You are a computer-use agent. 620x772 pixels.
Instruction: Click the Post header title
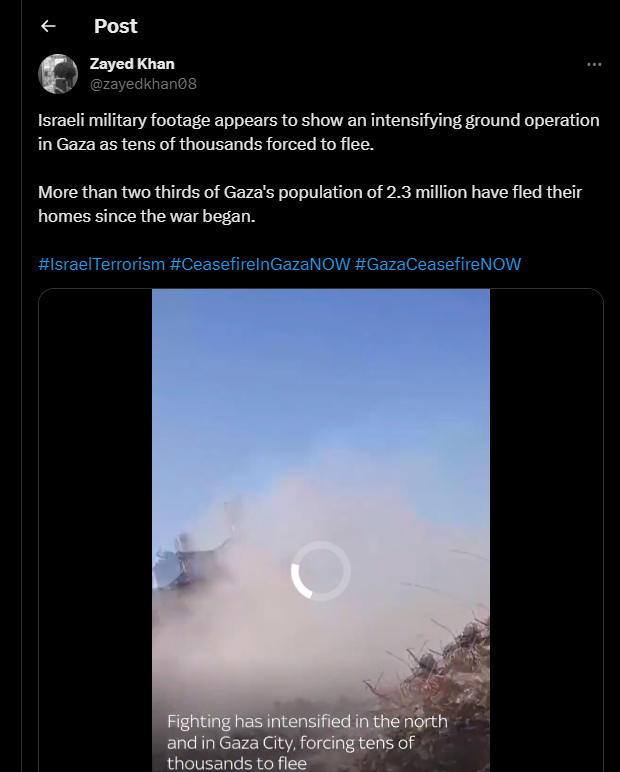coord(116,26)
